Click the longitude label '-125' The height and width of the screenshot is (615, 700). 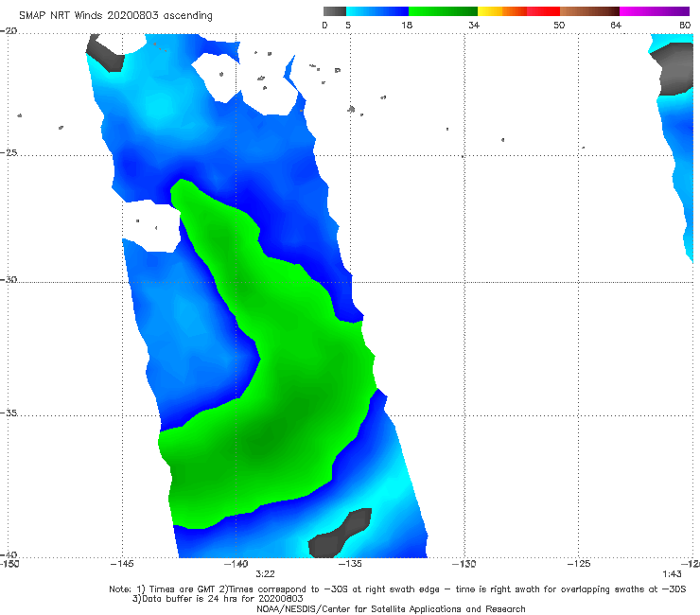tap(579, 564)
